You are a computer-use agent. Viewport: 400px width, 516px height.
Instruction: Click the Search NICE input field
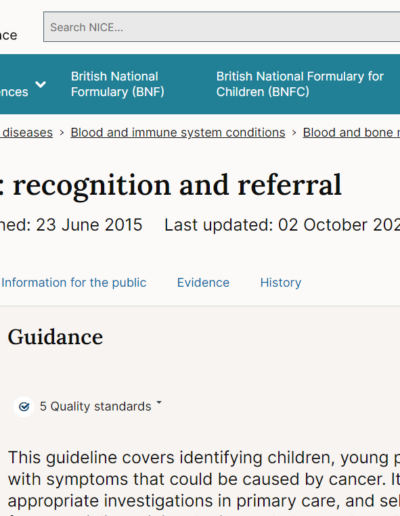click(222, 27)
